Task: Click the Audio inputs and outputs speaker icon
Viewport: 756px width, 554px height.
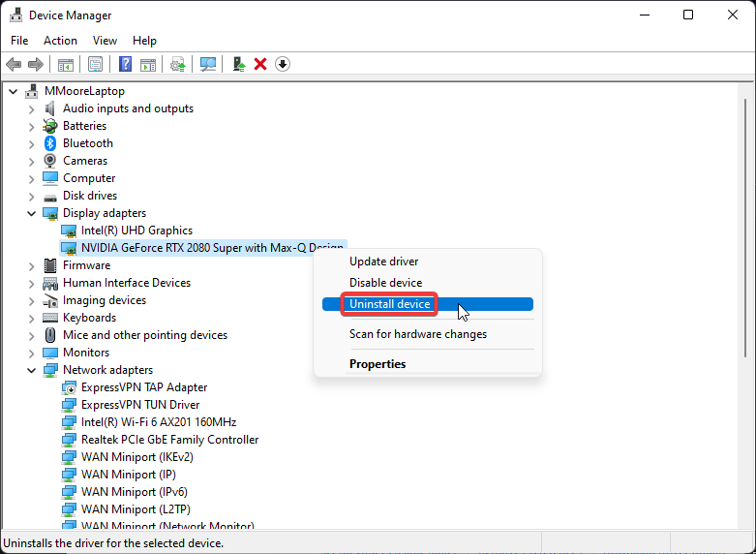Action: 50,108
